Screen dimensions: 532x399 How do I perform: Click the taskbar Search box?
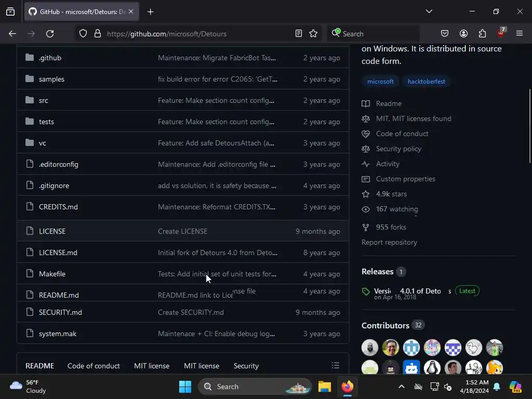point(255,387)
